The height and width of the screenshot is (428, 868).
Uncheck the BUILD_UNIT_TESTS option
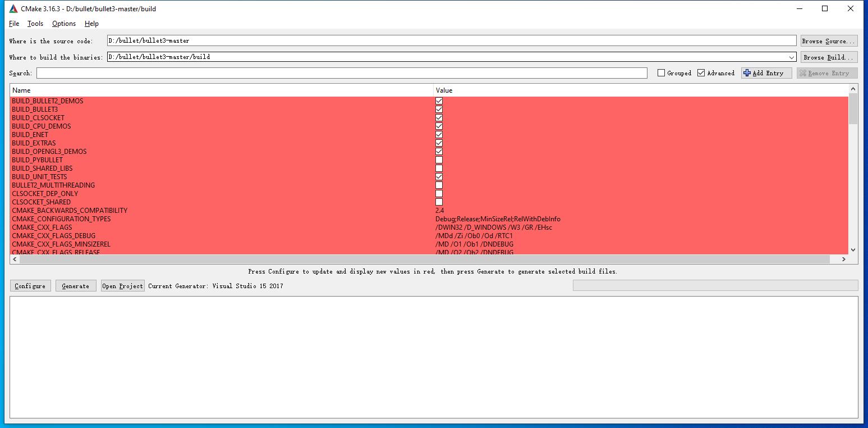(439, 176)
